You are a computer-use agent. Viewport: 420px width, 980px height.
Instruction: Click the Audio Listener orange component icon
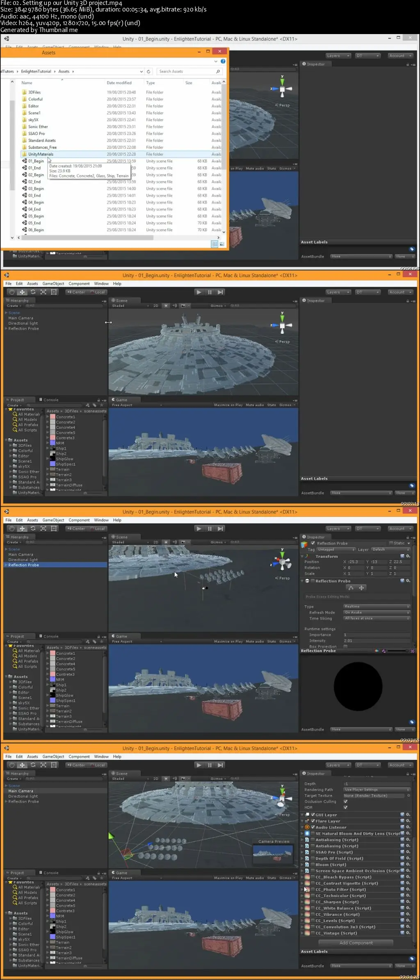point(307,827)
